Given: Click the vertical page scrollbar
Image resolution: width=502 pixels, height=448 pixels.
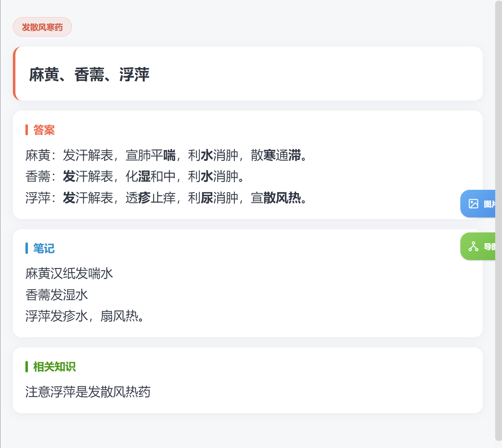Looking at the screenshot, I should click(498, 221).
